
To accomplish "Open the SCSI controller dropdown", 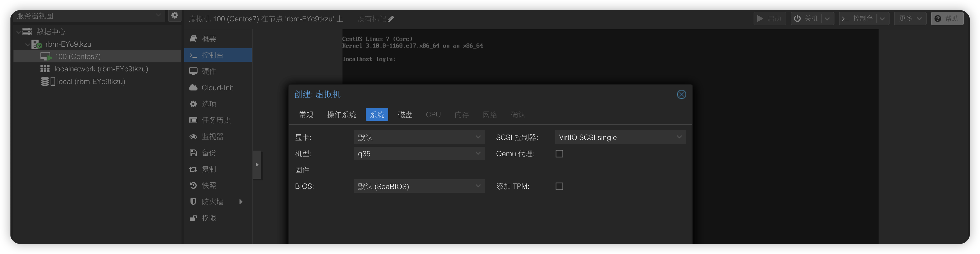I will coord(620,138).
